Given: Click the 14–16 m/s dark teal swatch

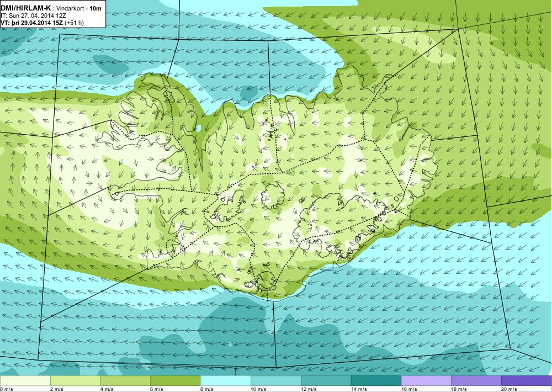Looking at the screenshot, I should click(376, 381).
